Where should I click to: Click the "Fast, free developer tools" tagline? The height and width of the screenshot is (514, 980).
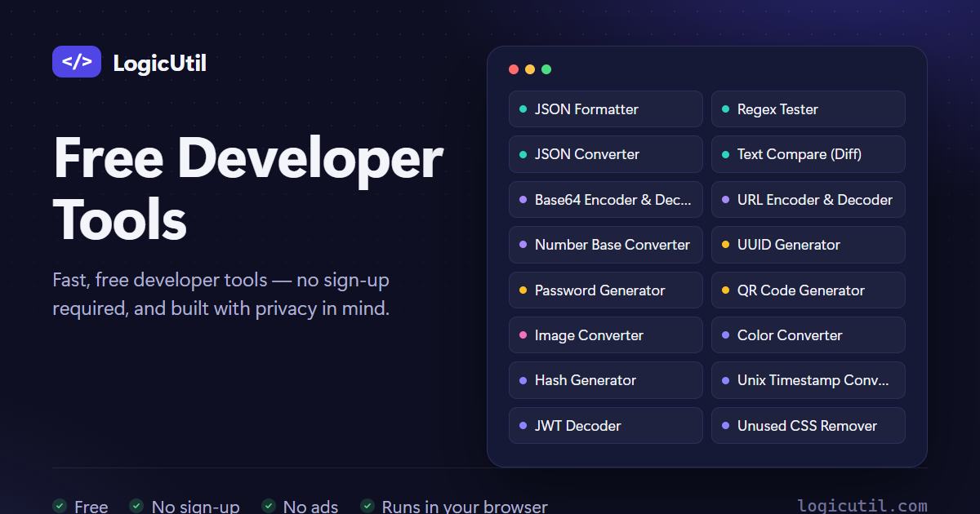tap(221, 295)
